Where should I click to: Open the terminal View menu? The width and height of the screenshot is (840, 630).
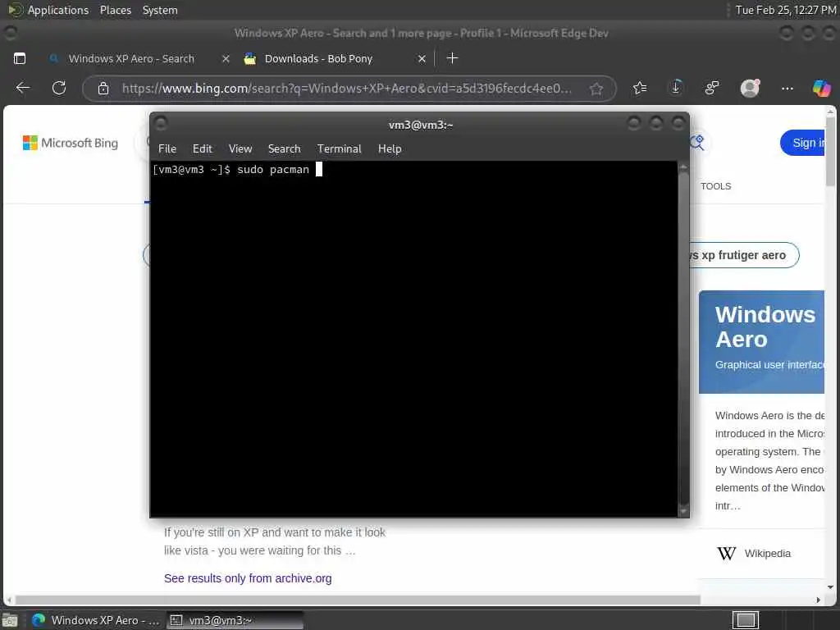[x=240, y=149]
